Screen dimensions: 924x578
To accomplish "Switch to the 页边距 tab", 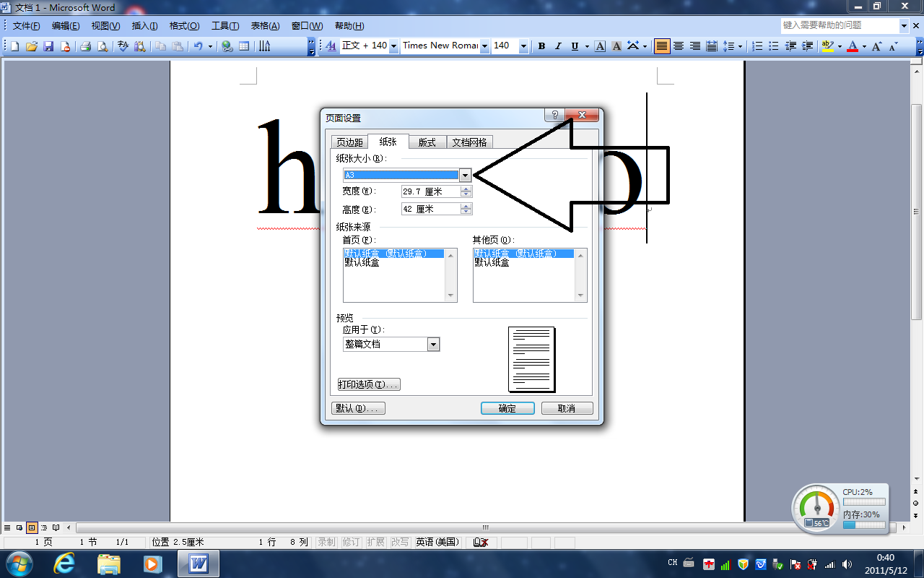I will (349, 142).
